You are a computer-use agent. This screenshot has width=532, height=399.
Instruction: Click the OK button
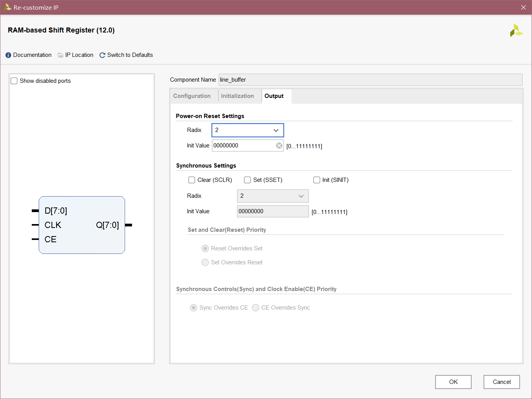click(453, 382)
